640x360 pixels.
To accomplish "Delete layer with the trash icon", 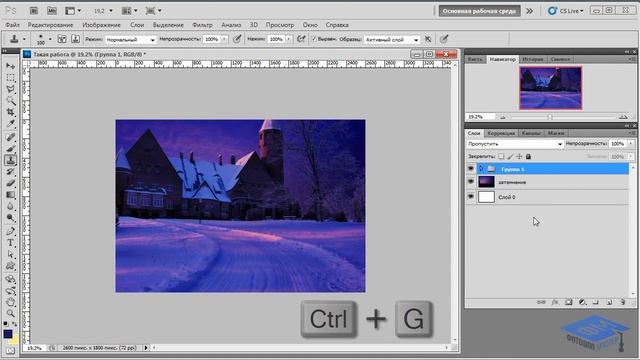I will tap(622, 302).
